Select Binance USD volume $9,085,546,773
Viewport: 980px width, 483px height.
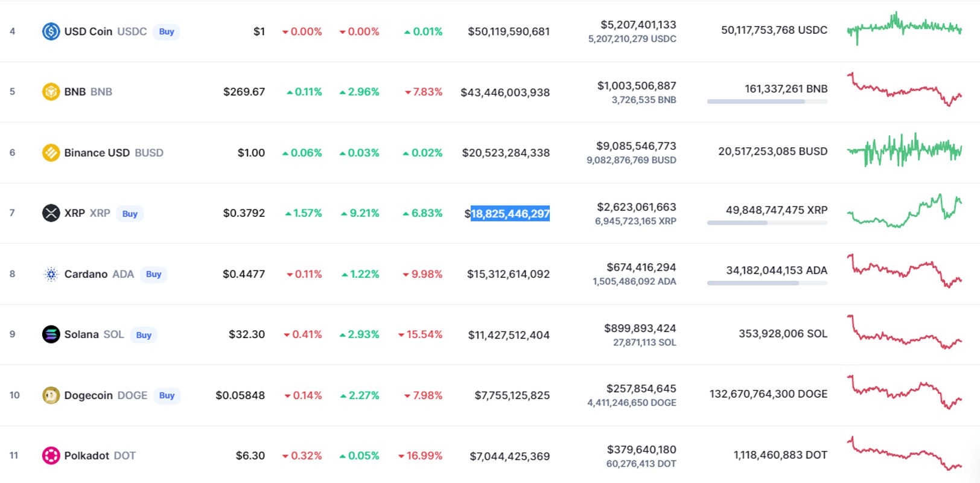pos(636,146)
